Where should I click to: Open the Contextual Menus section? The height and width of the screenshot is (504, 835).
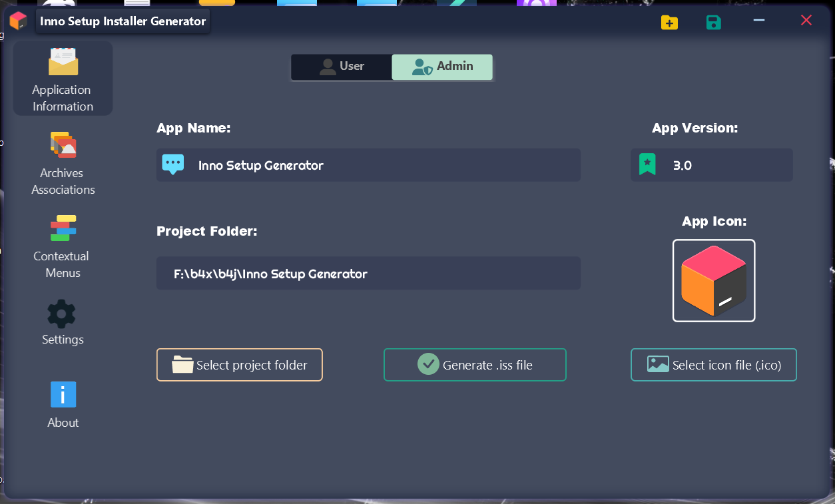pos(63,246)
